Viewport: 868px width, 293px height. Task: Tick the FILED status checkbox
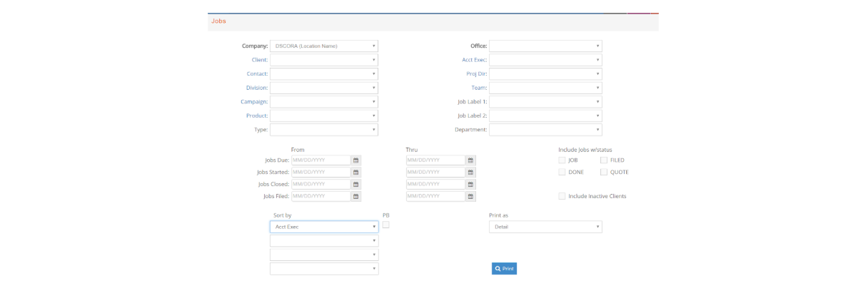pyautogui.click(x=604, y=160)
